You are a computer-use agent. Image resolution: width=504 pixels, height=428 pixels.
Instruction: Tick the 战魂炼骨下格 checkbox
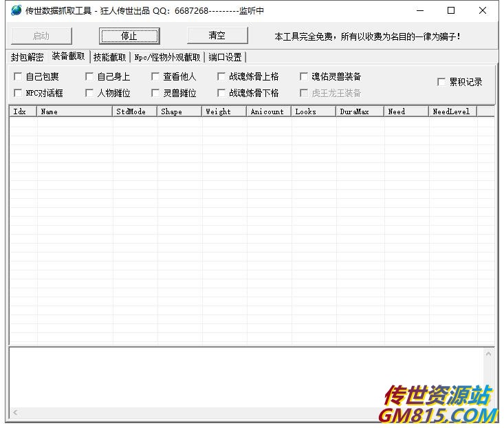(221, 94)
